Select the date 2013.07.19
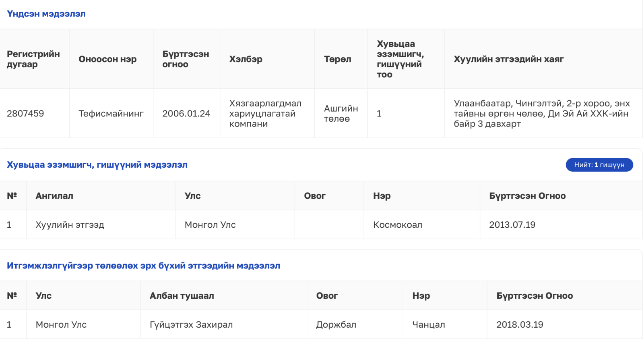The width and height of the screenshot is (644, 339). point(512,225)
